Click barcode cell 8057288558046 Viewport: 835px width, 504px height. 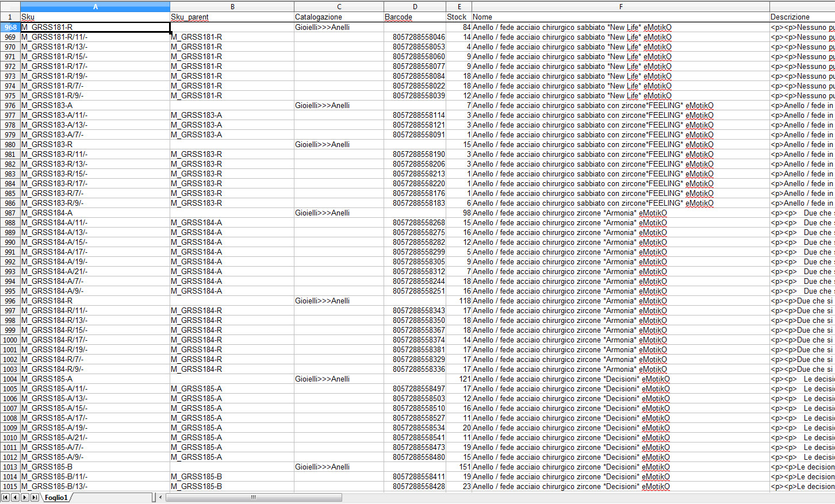[x=415, y=37]
